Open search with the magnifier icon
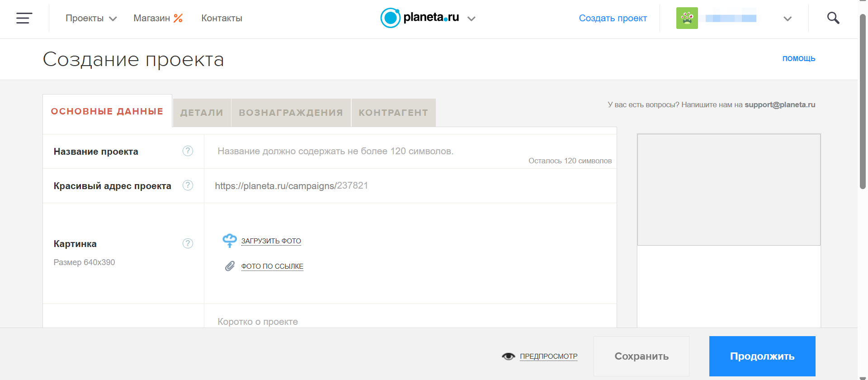The width and height of the screenshot is (868, 380). click(x=833, y=18)
